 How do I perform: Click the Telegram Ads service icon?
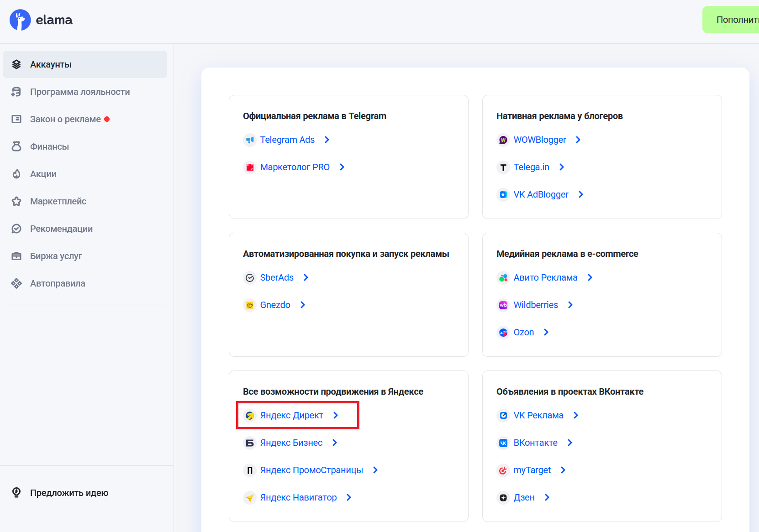click(250, 140)
